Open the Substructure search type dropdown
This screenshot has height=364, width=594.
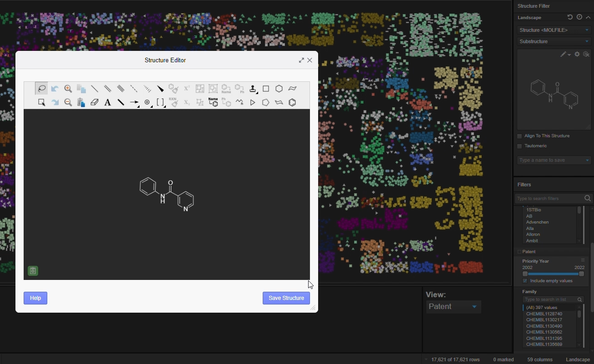point(554,41)
